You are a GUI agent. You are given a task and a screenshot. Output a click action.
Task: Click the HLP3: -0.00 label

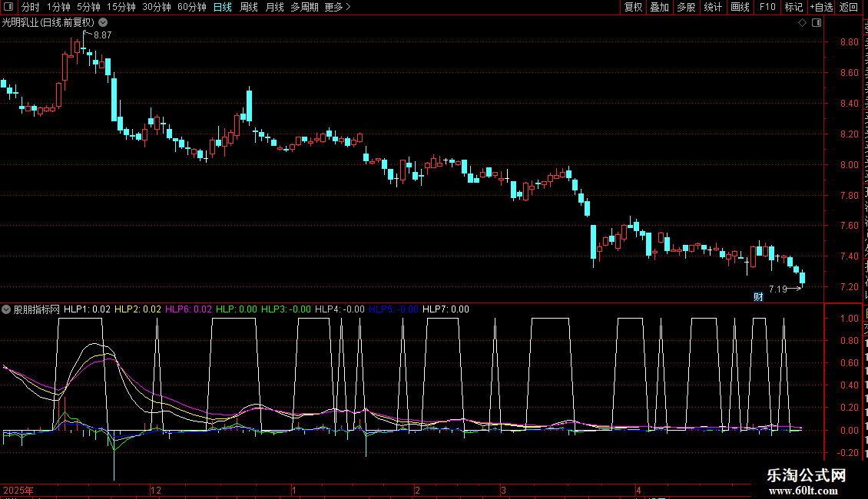pyautogui.click(x=287, y=309)
